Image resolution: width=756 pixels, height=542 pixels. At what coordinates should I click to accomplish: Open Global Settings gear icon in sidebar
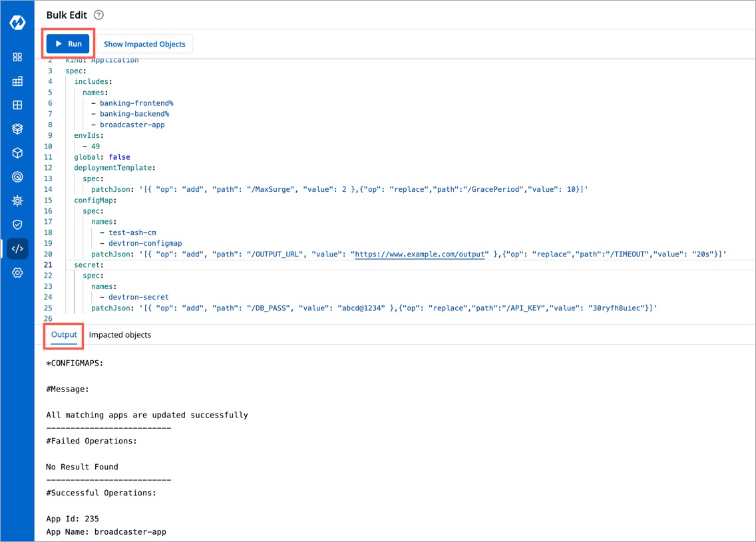click(x=17, y=273)
